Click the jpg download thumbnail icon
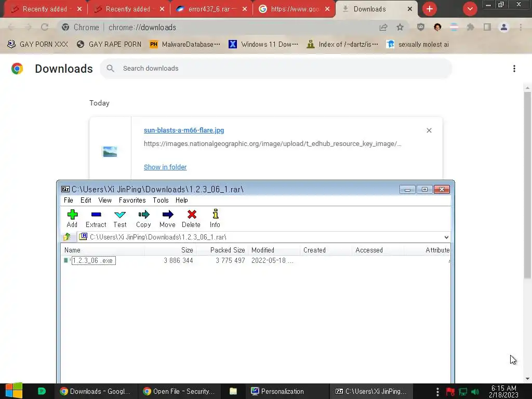The image size is (532, 399). (x=110, y=151)
